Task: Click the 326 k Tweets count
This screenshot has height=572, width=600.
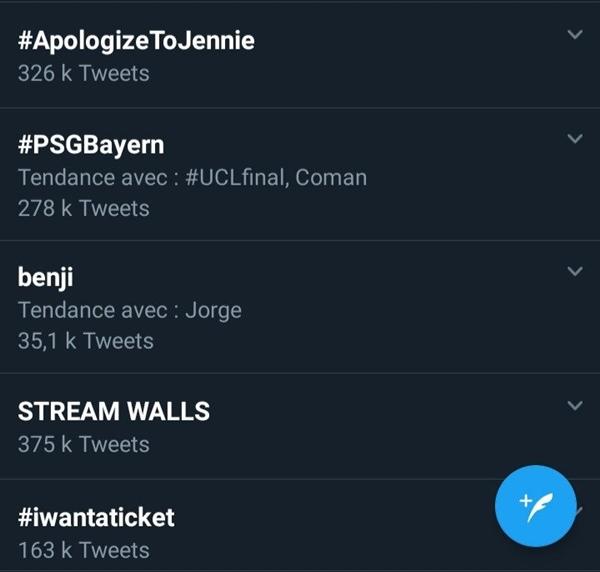Action: pos(83,73)
